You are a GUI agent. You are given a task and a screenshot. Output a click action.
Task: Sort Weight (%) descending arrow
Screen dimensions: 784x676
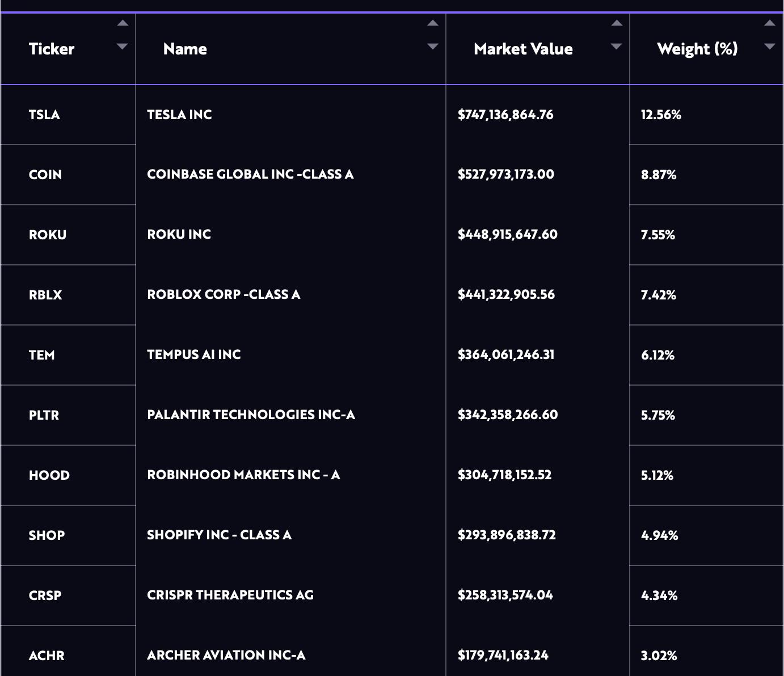(x=770, y=47)
